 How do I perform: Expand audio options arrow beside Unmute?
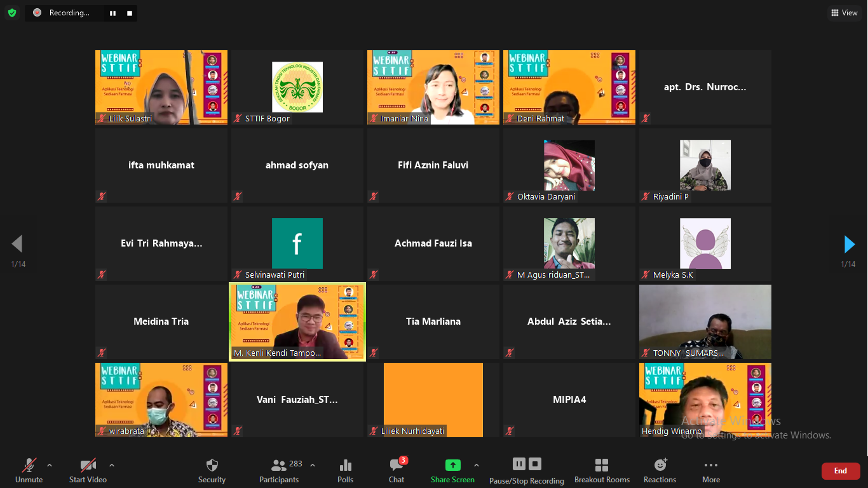click(50, 465)
